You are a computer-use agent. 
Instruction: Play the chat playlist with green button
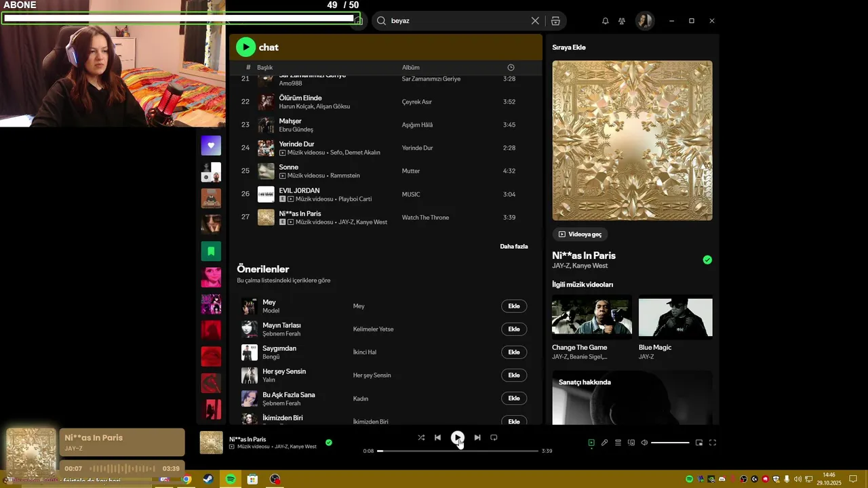[245, 47]
